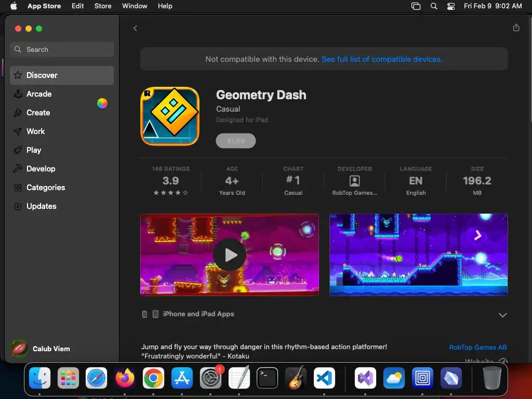Open the Store menu
Image resolution: width=532 pixels, height=399 pixels.
pyautogui.click(x=103, y=6)
